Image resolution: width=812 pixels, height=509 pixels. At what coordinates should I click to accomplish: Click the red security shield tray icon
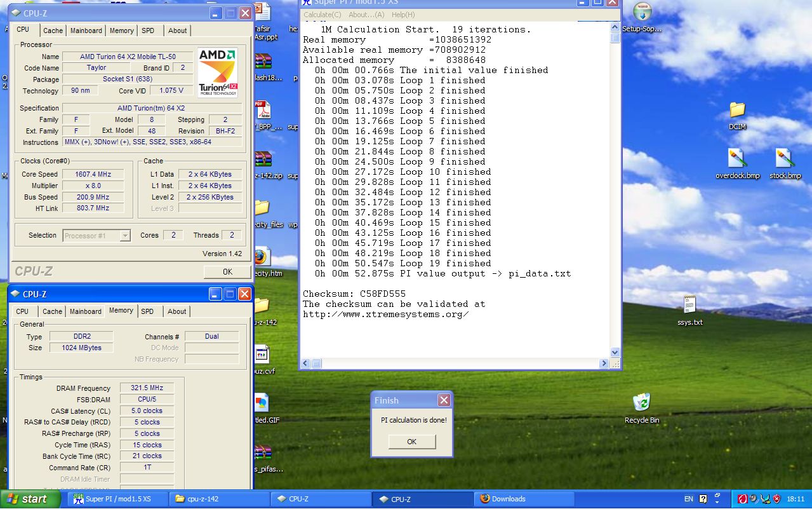click(x=776, y=499)
